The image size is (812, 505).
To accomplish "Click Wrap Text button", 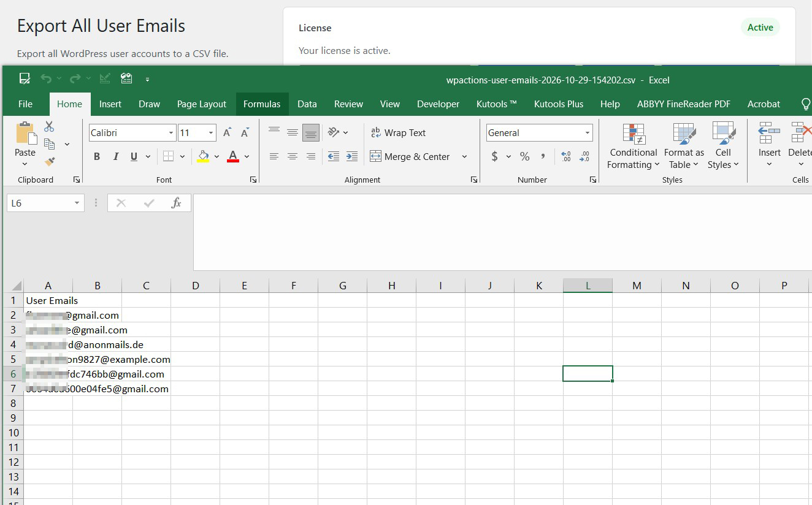I will click(398, 133).
